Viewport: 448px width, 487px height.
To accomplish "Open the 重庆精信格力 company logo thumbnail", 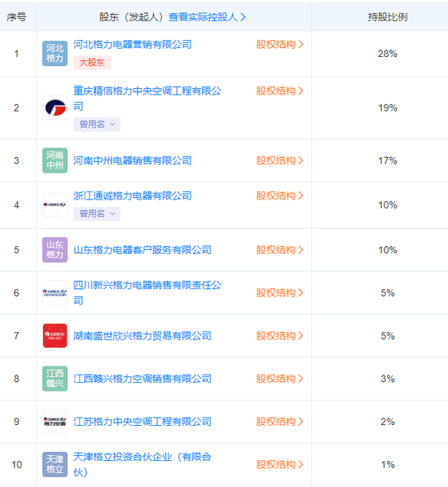I will tap(55, 107).
